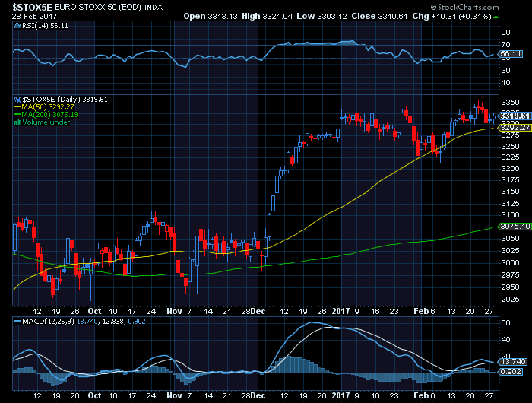The image size is (532, 403).
Task: Click the Low 3303.12 value
Action: pyautogui.click(x=321, y=16)
